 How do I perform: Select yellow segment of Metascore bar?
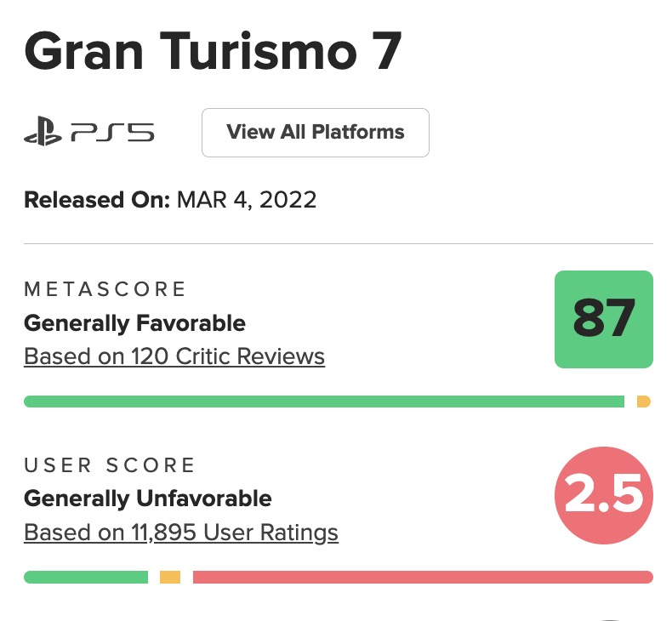click(x=644, y=402)
